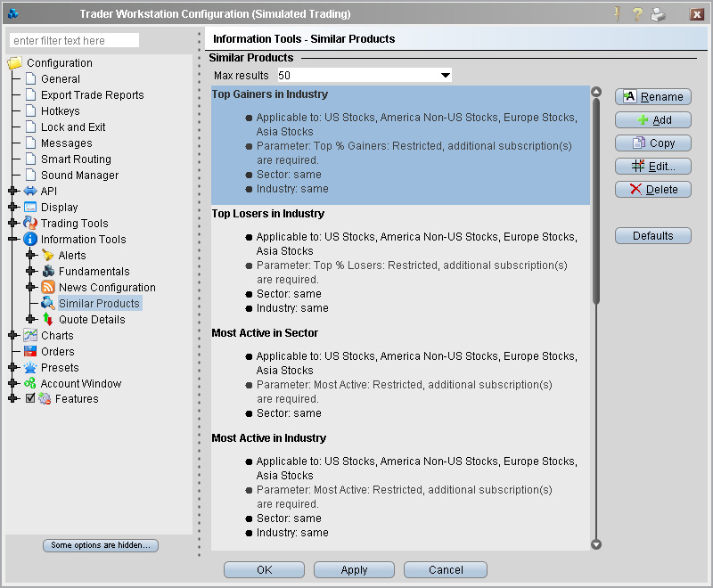Click the Information Tools info icon
This screenshot has height=588, width=713.
30,239
